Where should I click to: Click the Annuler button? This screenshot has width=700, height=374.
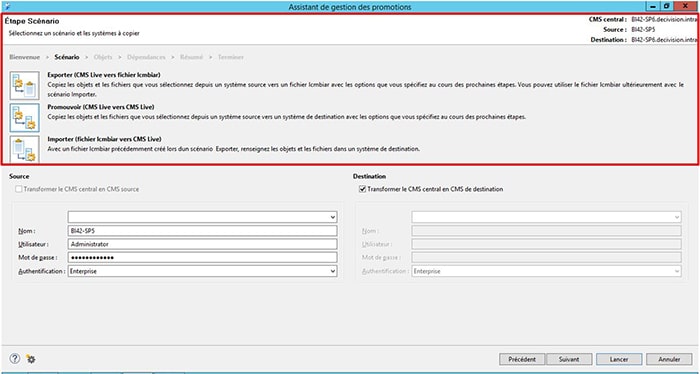tap(669, 359)
